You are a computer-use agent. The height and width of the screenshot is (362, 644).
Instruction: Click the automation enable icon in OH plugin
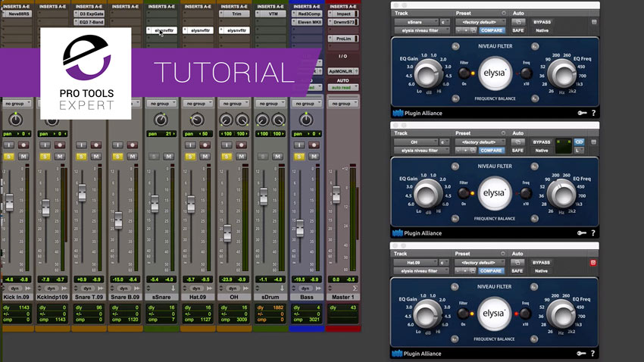click(517, 142)
